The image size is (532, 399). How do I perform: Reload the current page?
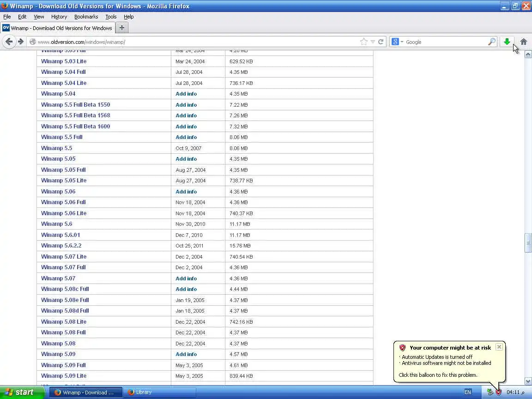click(381, 42)
